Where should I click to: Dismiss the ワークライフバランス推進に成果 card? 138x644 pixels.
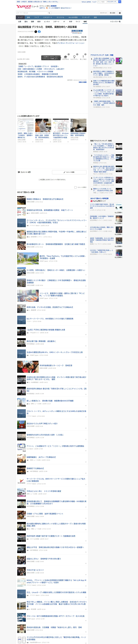(x=50, y=142)
